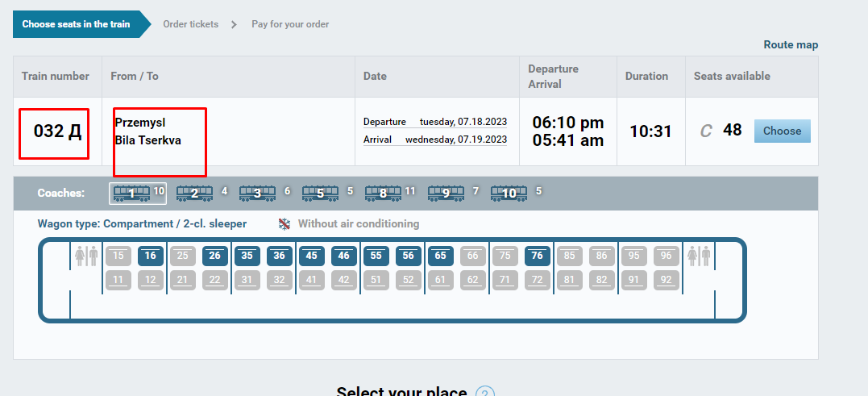Click Without air conditioning label
The width and height of the screenshot is (868, 396).
click(359, 224)
